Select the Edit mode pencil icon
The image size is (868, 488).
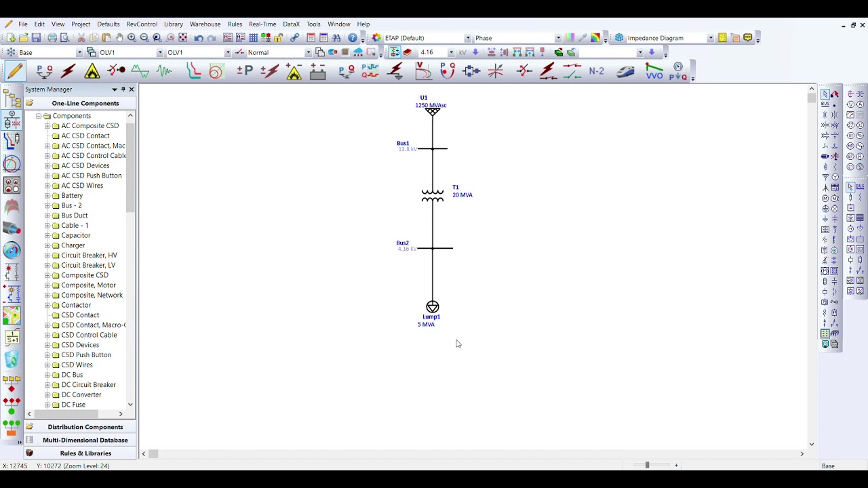pos(15,71)
